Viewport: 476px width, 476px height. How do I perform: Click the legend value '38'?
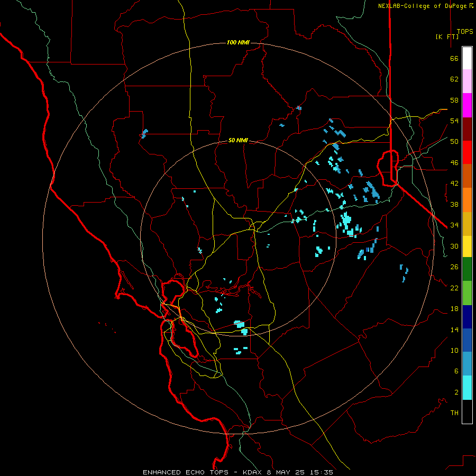coord(454,204)
